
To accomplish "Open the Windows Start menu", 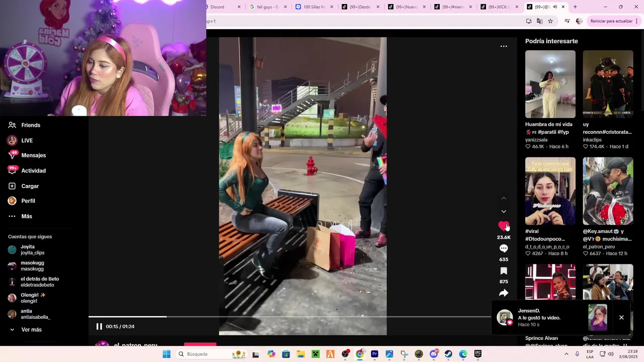I will 167,354.
